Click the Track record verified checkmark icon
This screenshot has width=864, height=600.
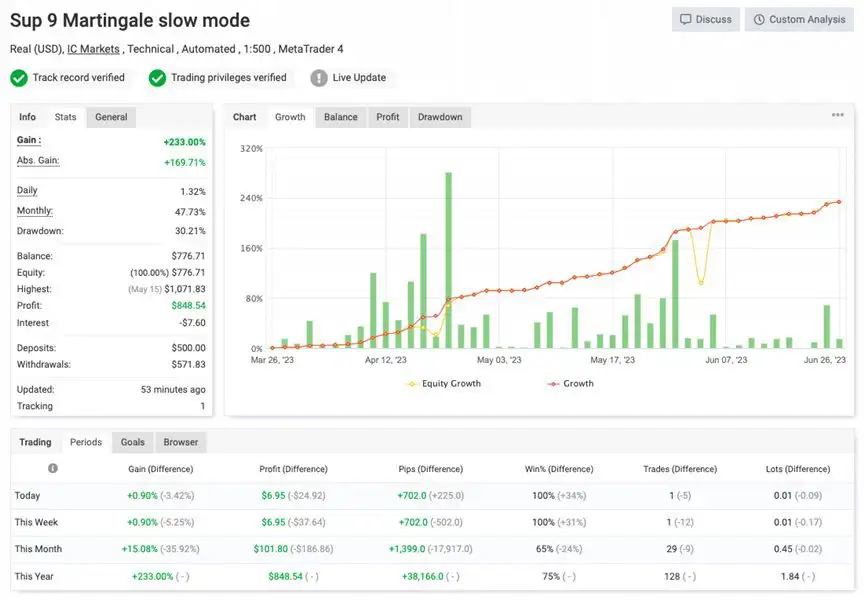coord(19,78)
